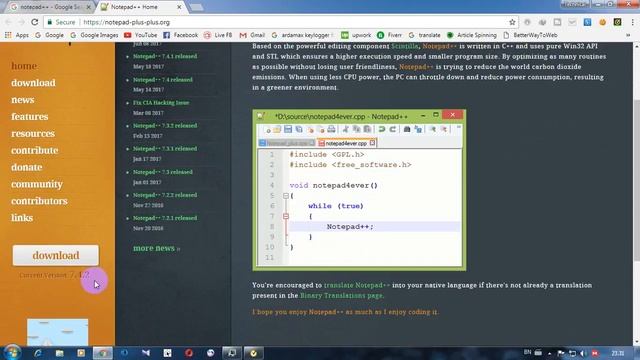Viewport: 640px width, 360px height.
Task: Open the Fiverr bookmark
Action: click(x=389, y=35)
